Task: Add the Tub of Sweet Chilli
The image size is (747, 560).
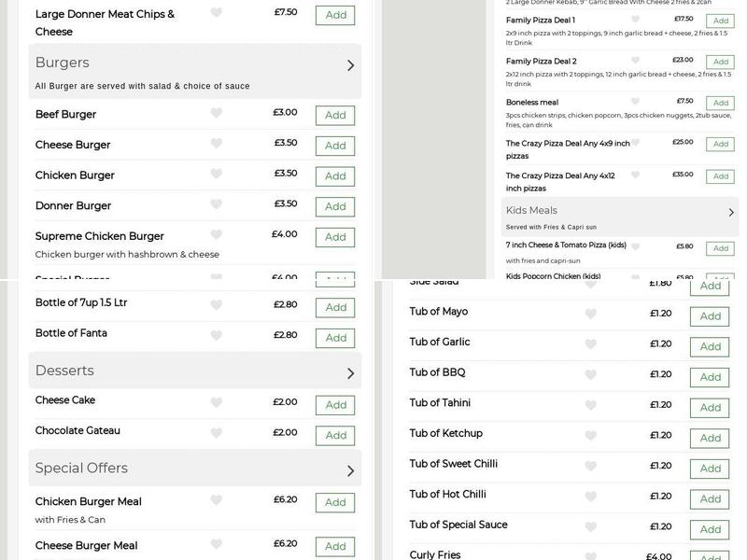Action: point(710,468)
